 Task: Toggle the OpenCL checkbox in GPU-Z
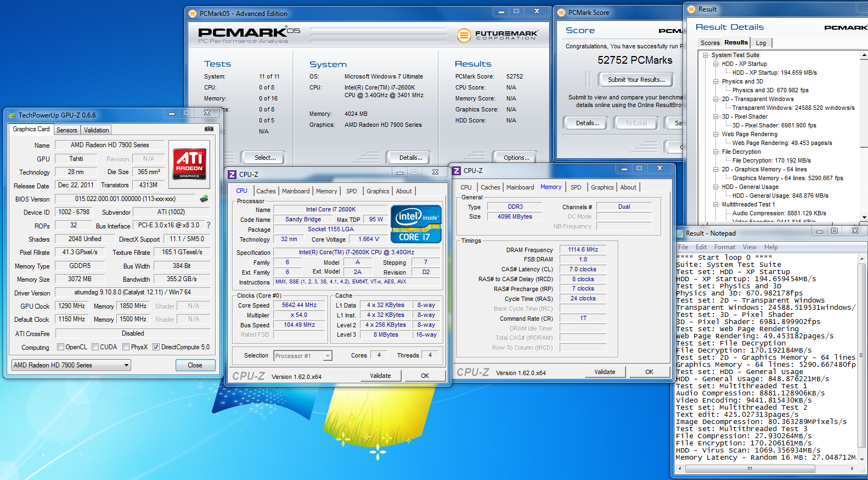[60, 347]
